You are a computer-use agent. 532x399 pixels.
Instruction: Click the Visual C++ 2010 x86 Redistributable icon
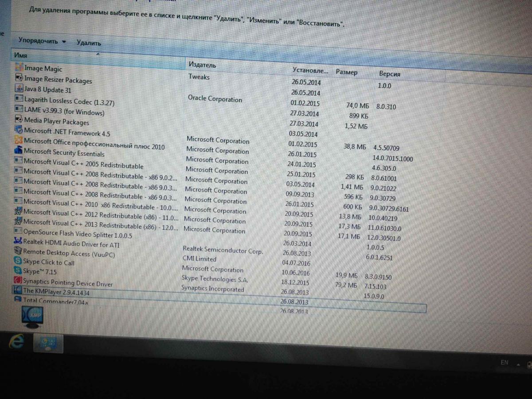[x=18, y=201]
